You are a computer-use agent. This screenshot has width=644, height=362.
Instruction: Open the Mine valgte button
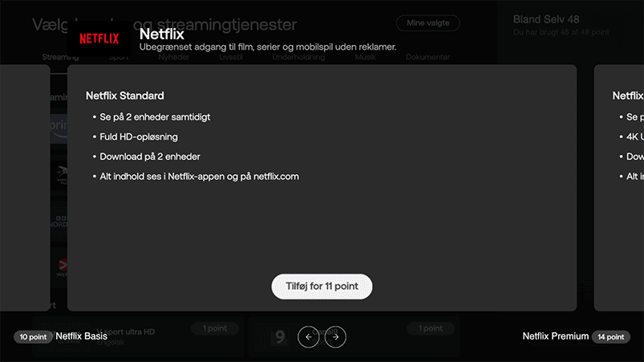pyautogui.click(x=427, y=24)
